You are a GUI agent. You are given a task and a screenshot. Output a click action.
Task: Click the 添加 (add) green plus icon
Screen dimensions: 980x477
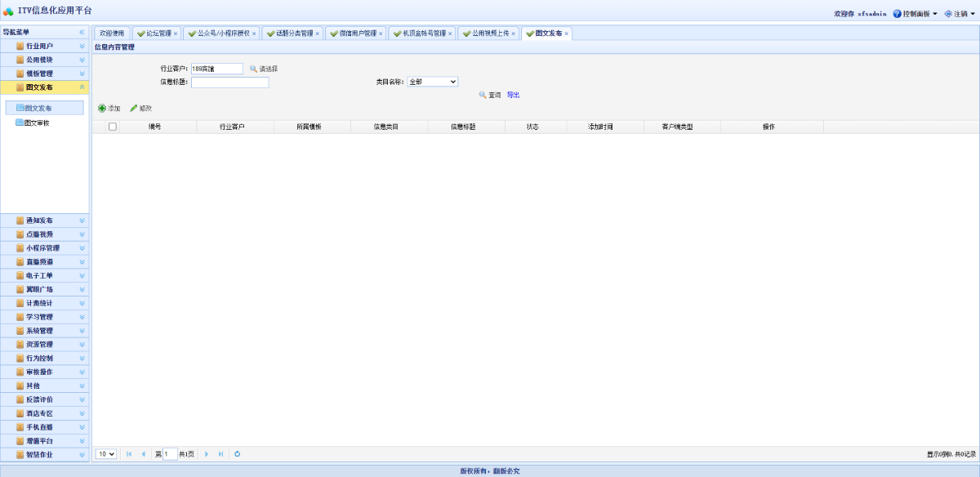coord(102,108)
